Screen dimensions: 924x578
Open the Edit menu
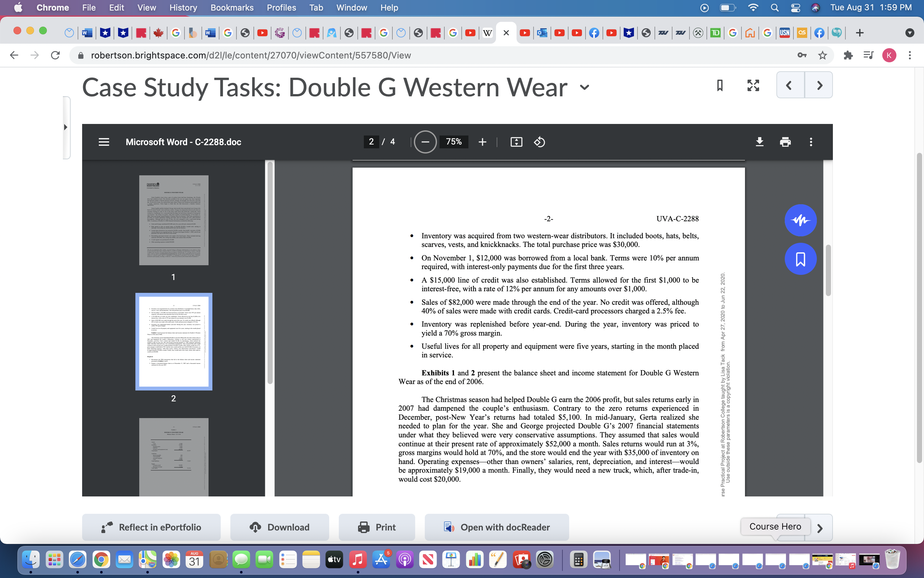pos(116,8)
